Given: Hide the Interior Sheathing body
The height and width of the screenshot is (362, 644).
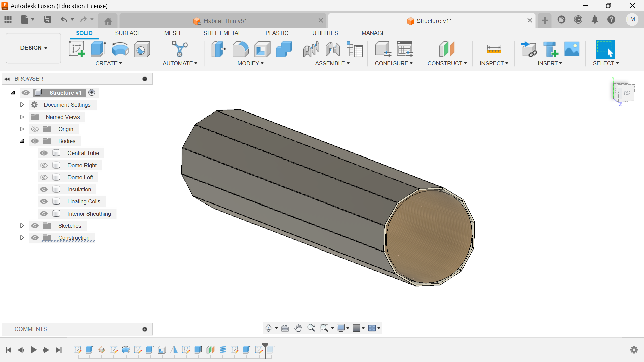Looking at the screenshot, I should [44, 214].
